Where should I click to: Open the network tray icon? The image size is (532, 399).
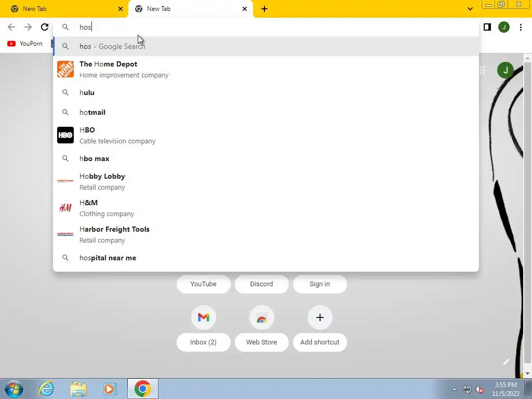467,389
